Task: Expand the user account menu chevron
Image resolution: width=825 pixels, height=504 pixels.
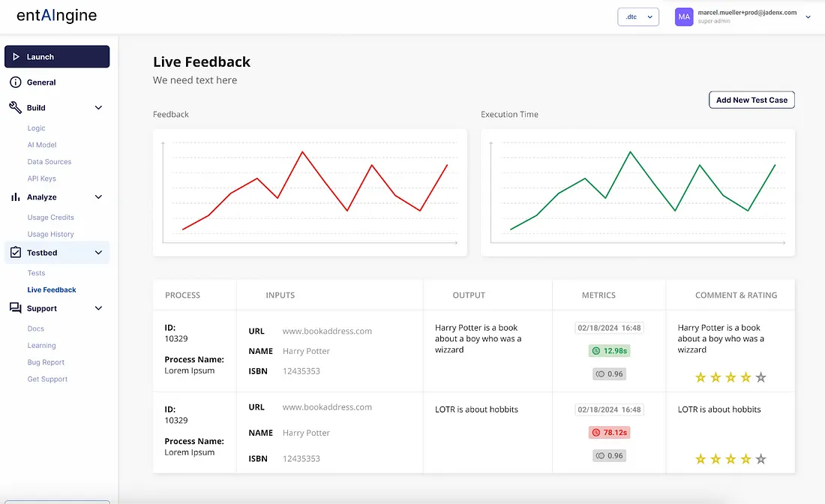Action: [808, 16]
